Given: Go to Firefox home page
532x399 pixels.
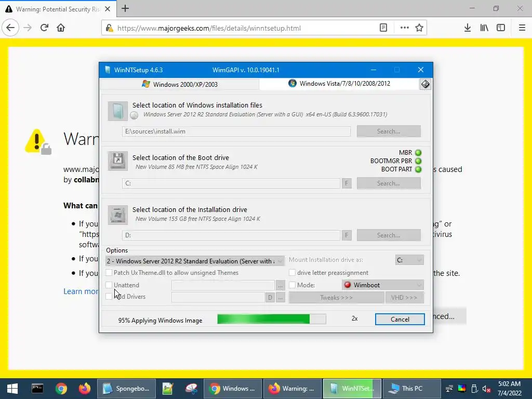Looking at the screenshot, I should coord(61,28).
